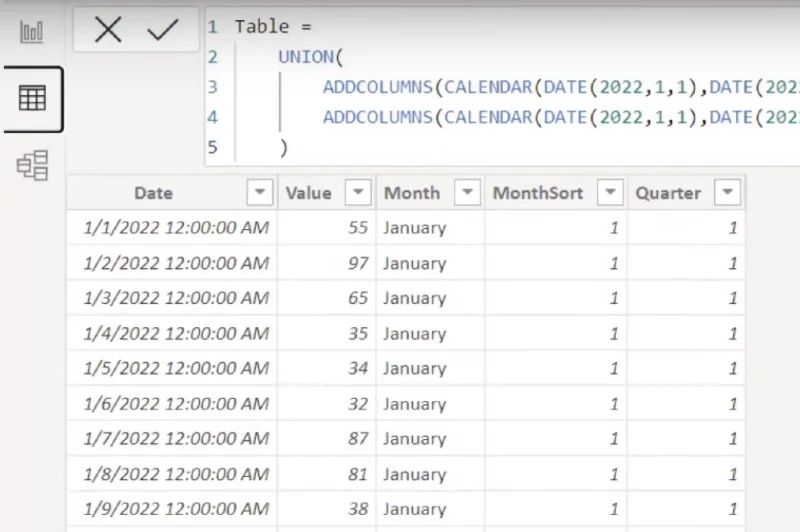Select cell '1/7/2022 12:00:00 AM'
This screenshot has height=532, width=800.
pyautogui.click(x=172, y=438)
